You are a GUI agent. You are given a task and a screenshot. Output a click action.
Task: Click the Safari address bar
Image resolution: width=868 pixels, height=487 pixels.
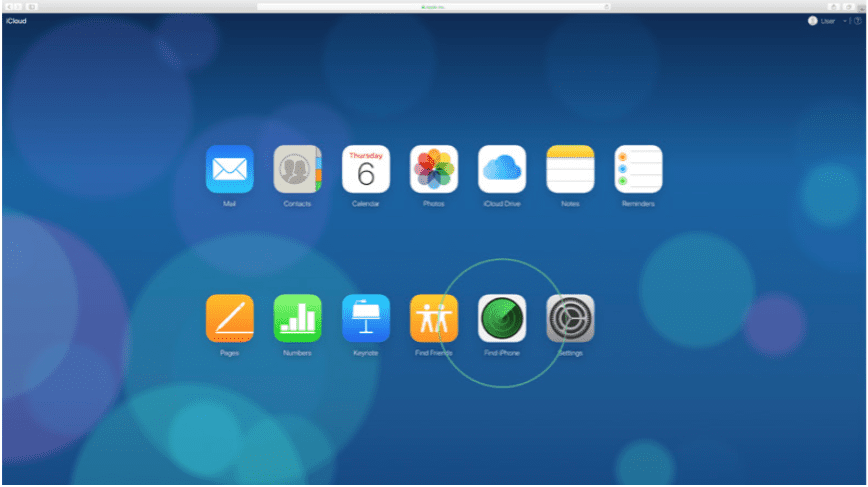point(434,6)
